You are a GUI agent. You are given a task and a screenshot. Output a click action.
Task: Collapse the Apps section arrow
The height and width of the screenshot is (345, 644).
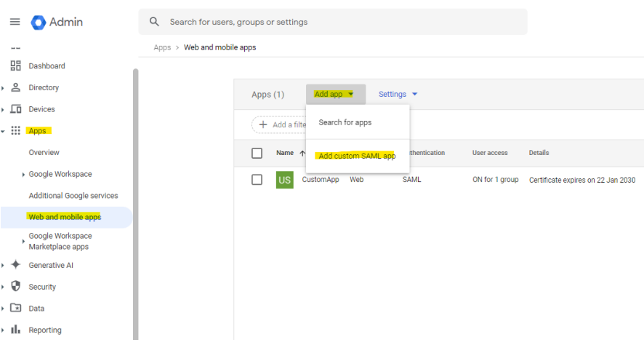tap(3, 131)
